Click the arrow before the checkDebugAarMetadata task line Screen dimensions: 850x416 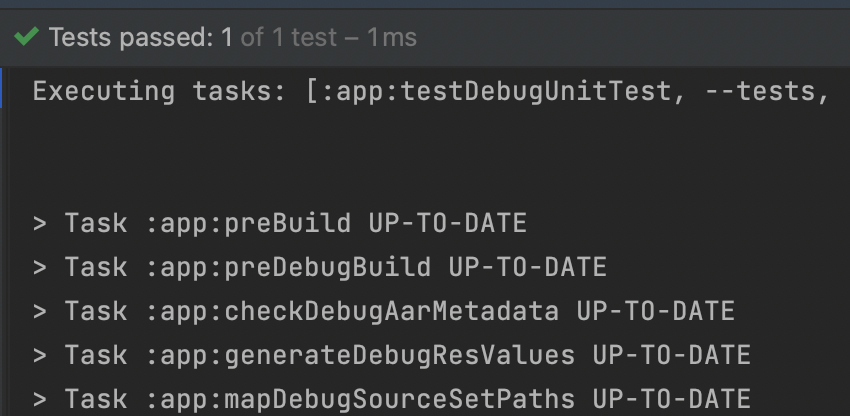coord(40,311)
